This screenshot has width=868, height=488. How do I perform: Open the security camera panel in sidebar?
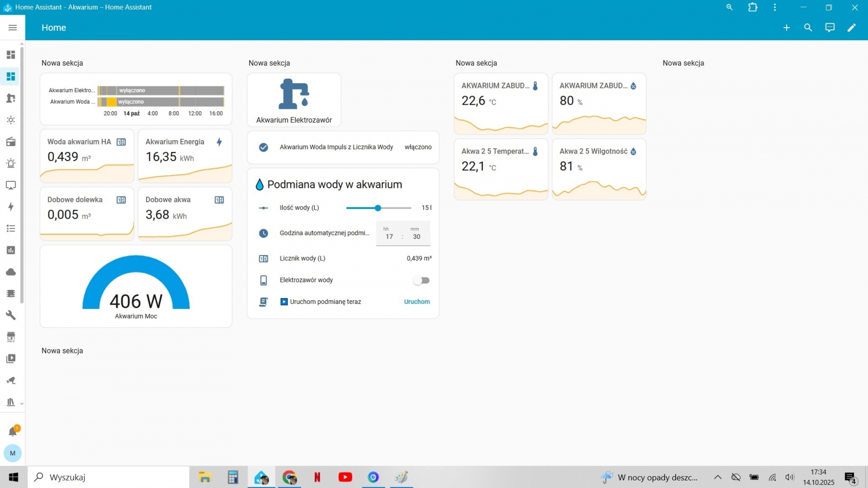click(11, 381)
